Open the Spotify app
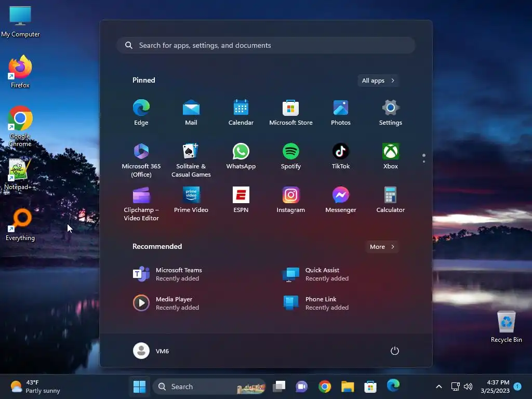The height and width of the screenshot is (399, 532). [291, 156]
